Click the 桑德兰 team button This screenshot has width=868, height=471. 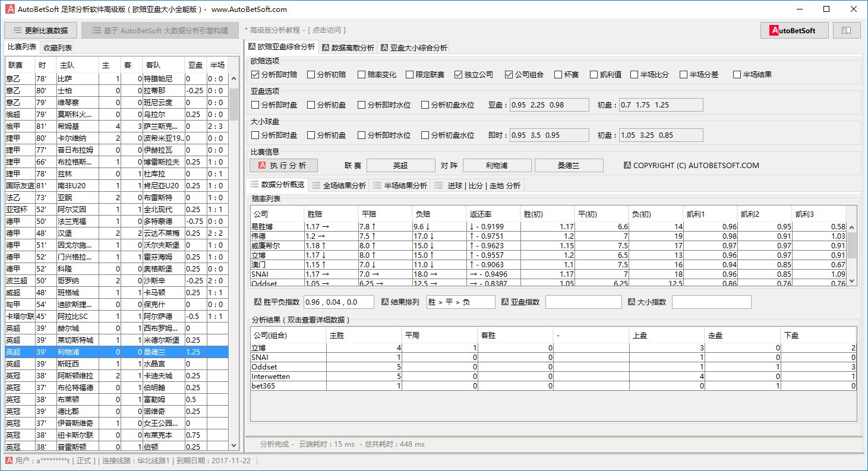point(569,165)
